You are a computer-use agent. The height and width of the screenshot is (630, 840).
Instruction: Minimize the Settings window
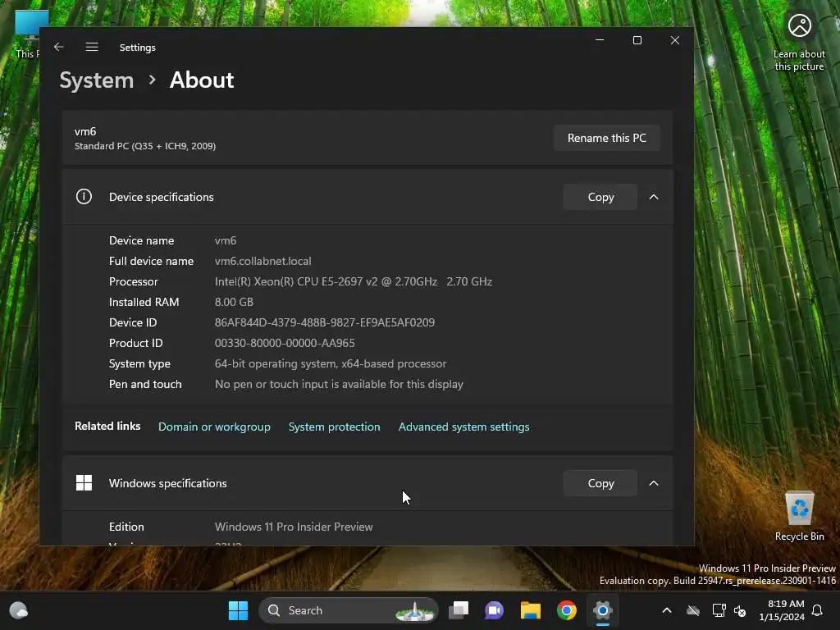(600, 40)
